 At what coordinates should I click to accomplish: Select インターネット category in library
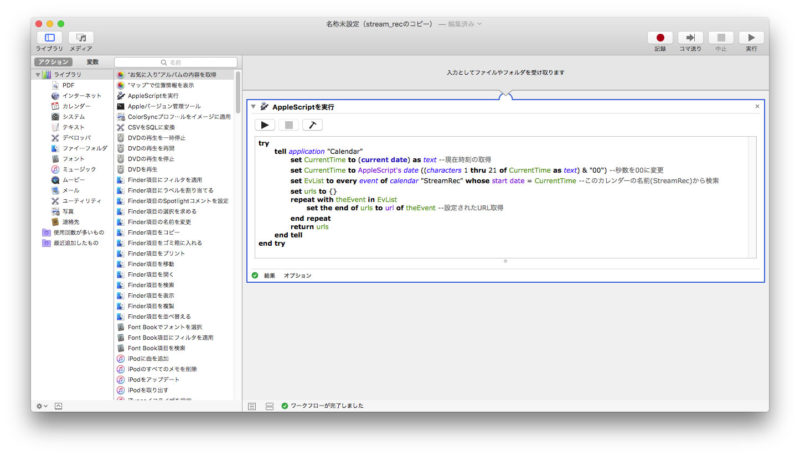pos(76,96)
